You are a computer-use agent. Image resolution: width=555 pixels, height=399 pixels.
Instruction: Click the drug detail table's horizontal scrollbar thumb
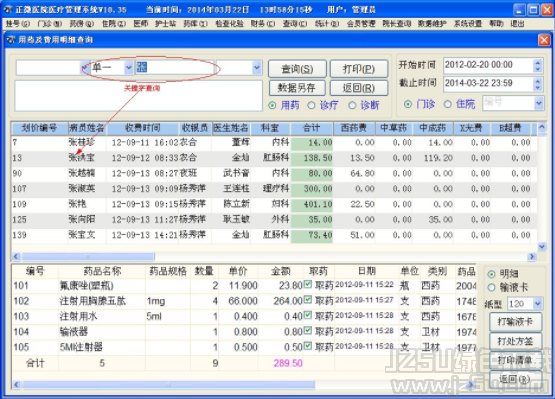coord(168,384)
